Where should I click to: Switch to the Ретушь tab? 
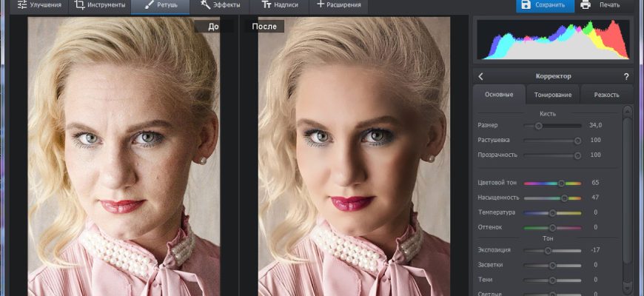pos(160,5)
